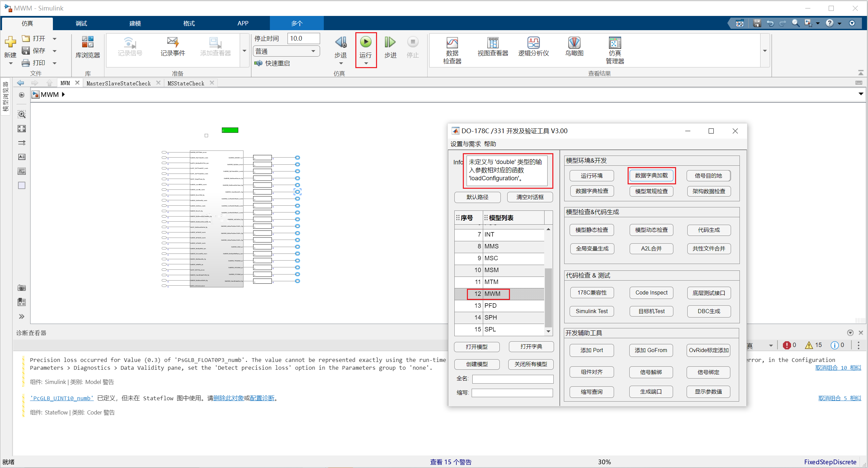
Task: Open the 帮助 menu in the DO-178C tool window
Action: pos(490,144)
